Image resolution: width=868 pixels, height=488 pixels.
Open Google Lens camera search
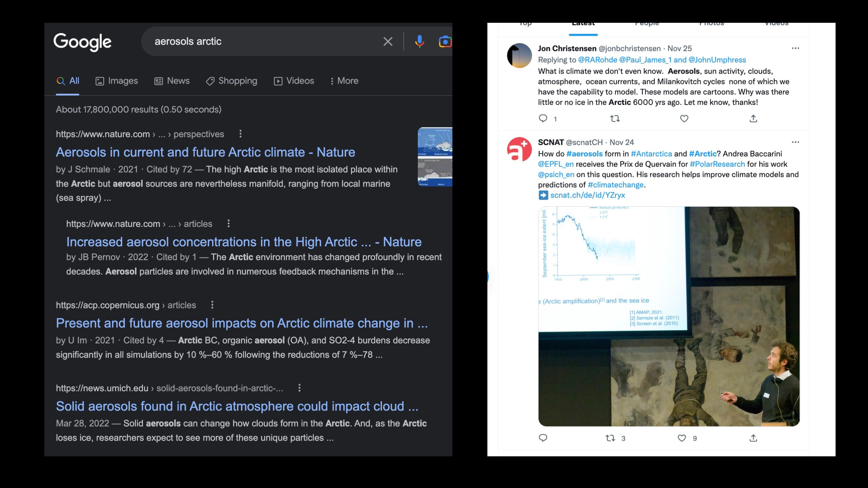coord(445,41)
